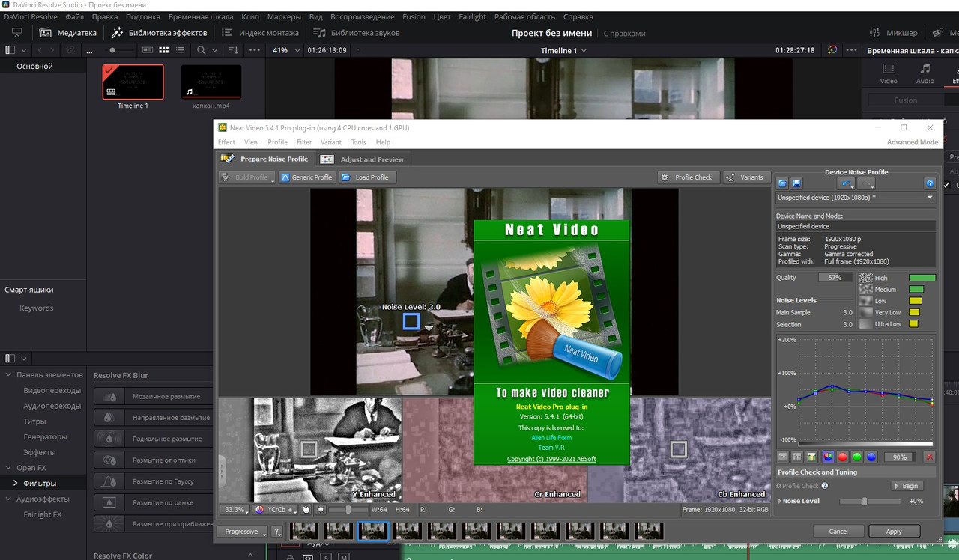Open Индекс монтажа panel
The width and height of the screenshot is (959, 560).
point(258,33)
